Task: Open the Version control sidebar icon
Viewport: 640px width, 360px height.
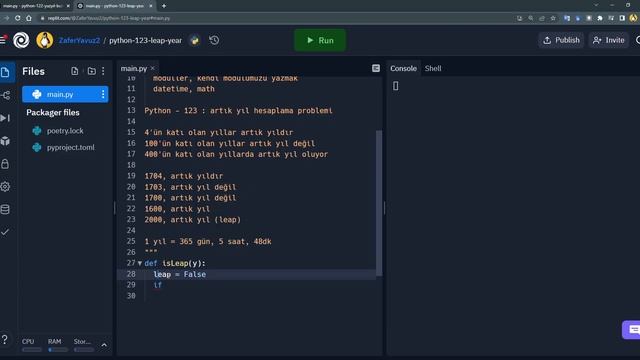Action: pos(6,96)
